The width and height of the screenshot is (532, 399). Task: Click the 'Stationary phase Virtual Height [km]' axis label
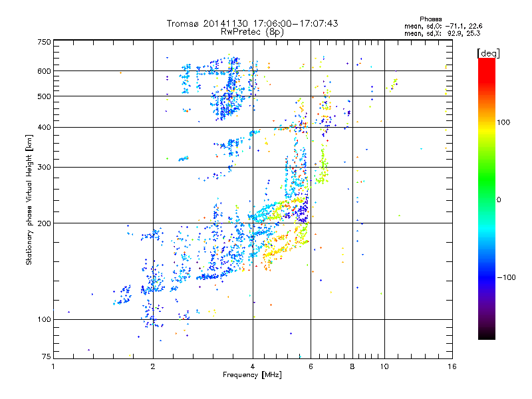tap(29, 199)
